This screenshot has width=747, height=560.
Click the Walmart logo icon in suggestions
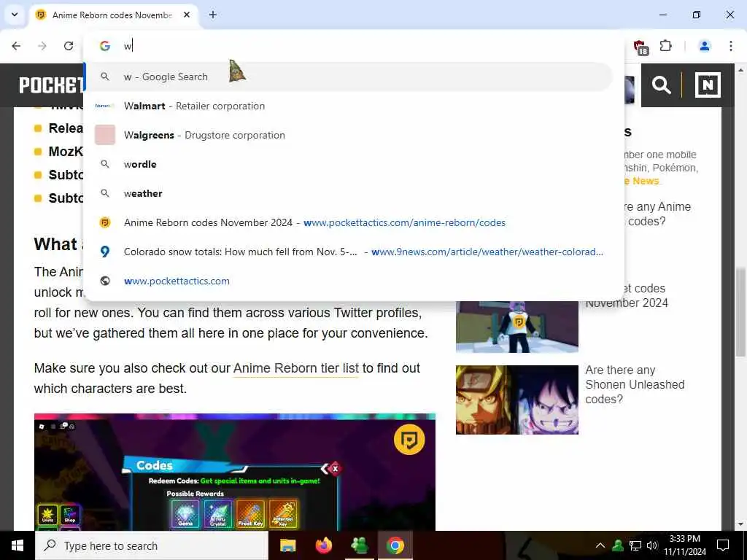(105, 106)
